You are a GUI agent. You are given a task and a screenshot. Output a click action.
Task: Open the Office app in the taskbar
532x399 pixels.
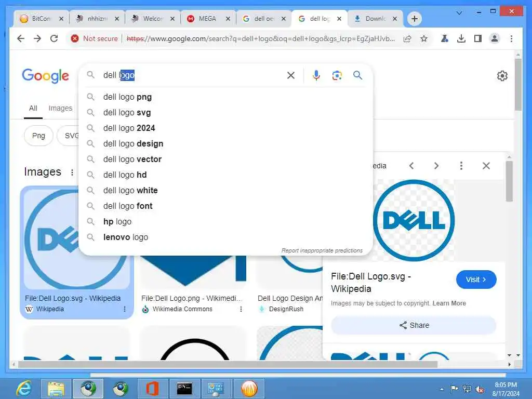point(152,389)
